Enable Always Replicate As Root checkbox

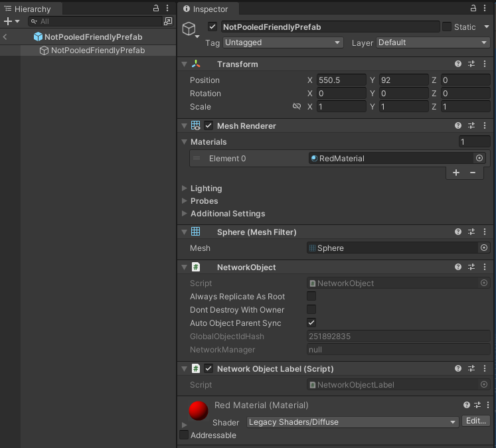click(311, 297)
